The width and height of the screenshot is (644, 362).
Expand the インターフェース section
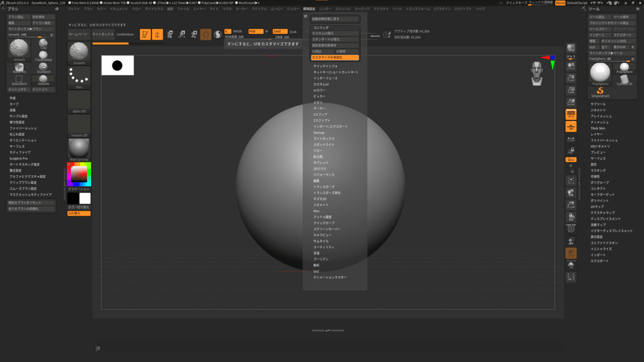tap(326, 78)
